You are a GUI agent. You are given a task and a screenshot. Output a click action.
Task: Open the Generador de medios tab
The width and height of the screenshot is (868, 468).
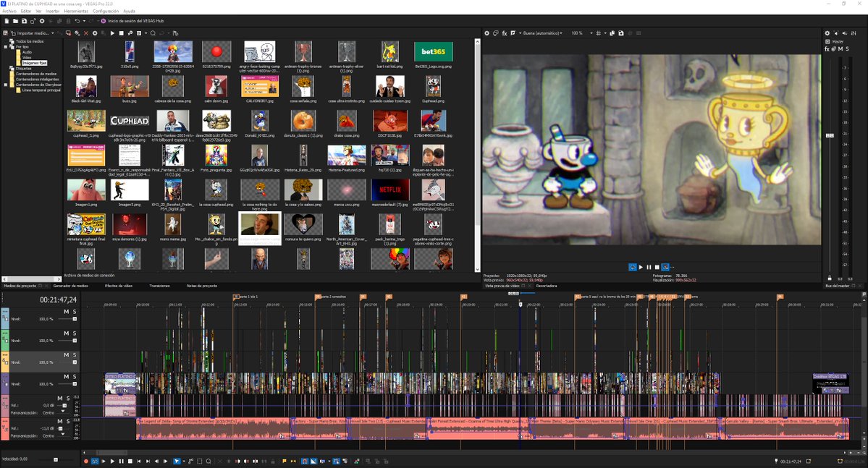[x=71, y=286]
